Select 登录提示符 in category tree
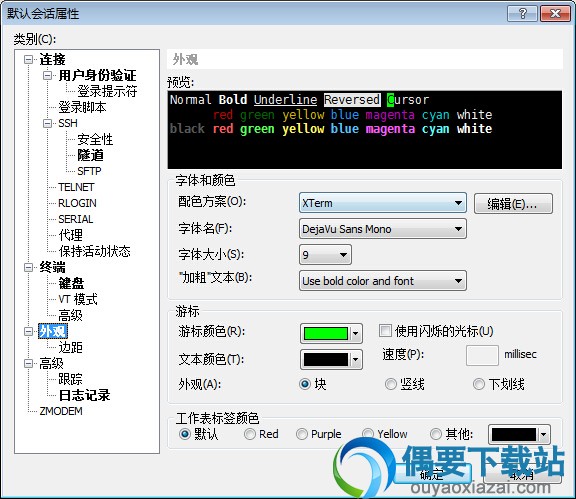576x499 pixels. pos(107,91)
